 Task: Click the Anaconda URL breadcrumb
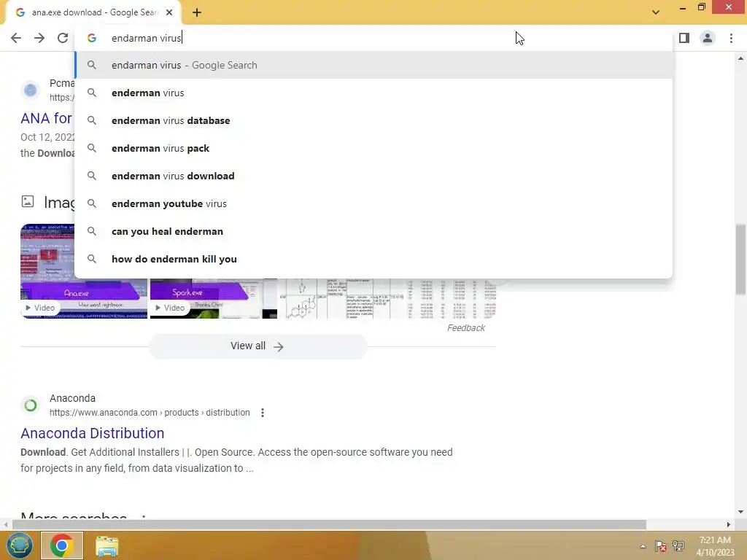pyautogui.click(x=150, y=413)
